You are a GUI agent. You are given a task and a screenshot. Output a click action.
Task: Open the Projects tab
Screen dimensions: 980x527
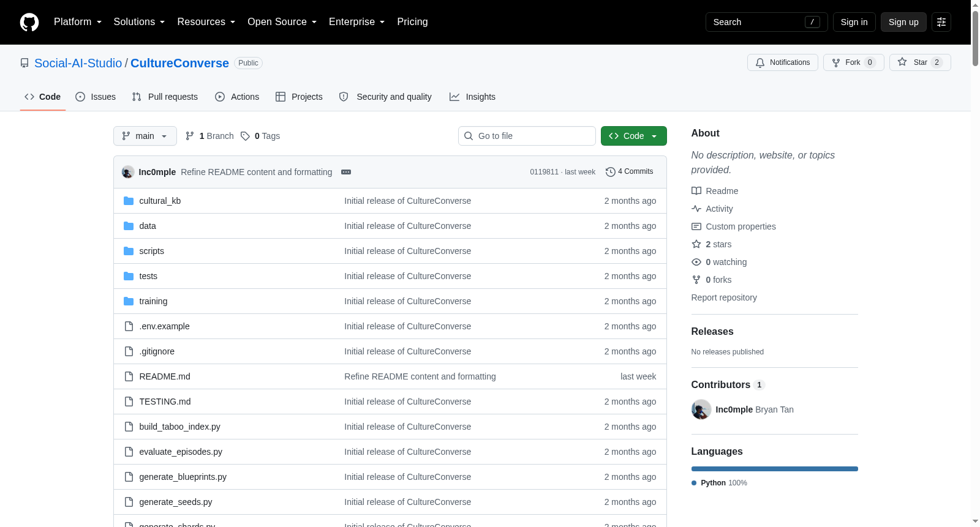(x=299, y=97)
